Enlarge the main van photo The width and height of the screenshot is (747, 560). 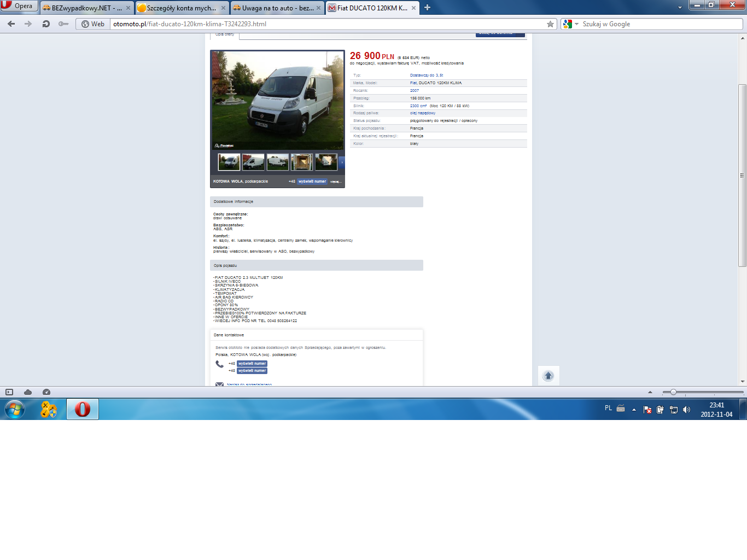(x=278, y=100)
